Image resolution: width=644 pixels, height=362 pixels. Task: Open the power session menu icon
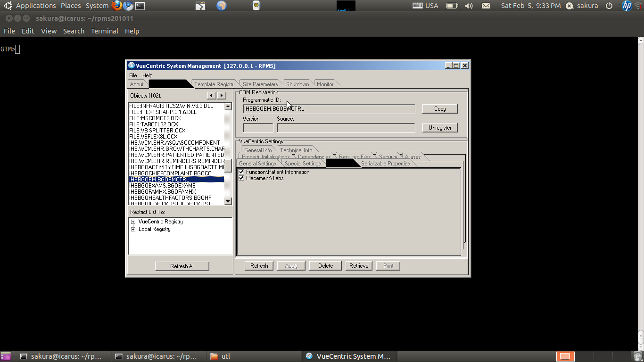(609, 6)
